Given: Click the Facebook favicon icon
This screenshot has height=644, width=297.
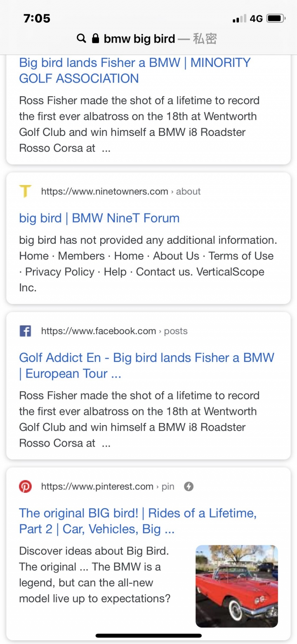Looking at the screenshot, I should coord(26,331).
